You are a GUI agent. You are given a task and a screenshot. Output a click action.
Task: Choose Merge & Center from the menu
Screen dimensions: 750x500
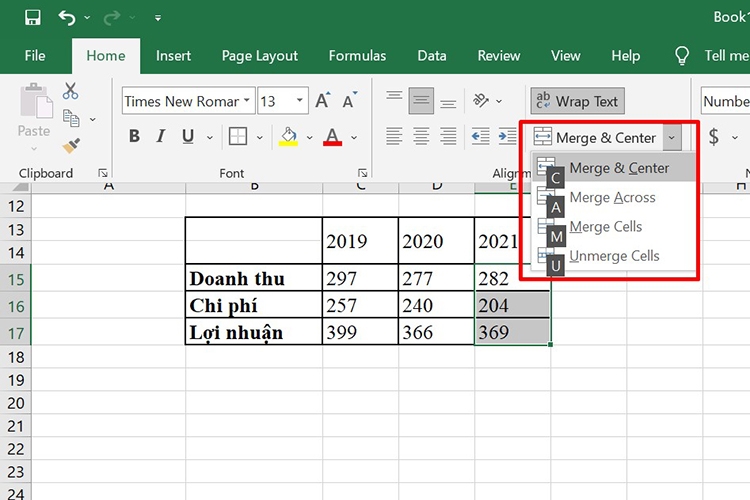[614, 168]
